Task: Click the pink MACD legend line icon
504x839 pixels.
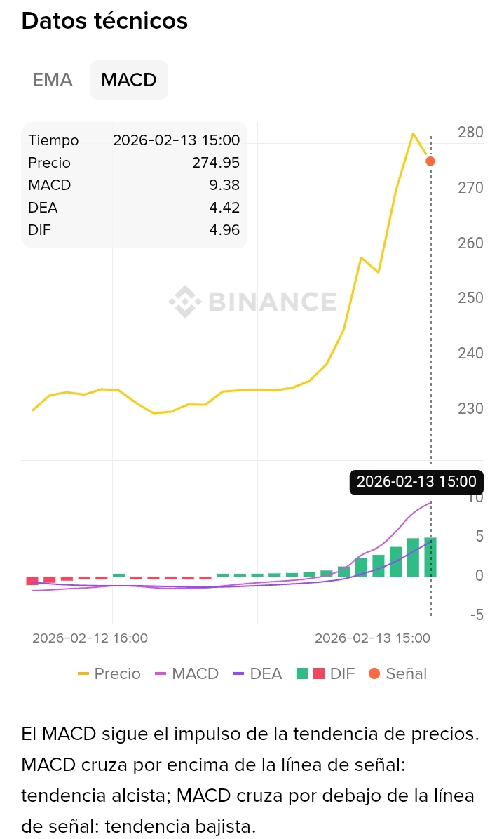Action: click(x=161, y=673)
